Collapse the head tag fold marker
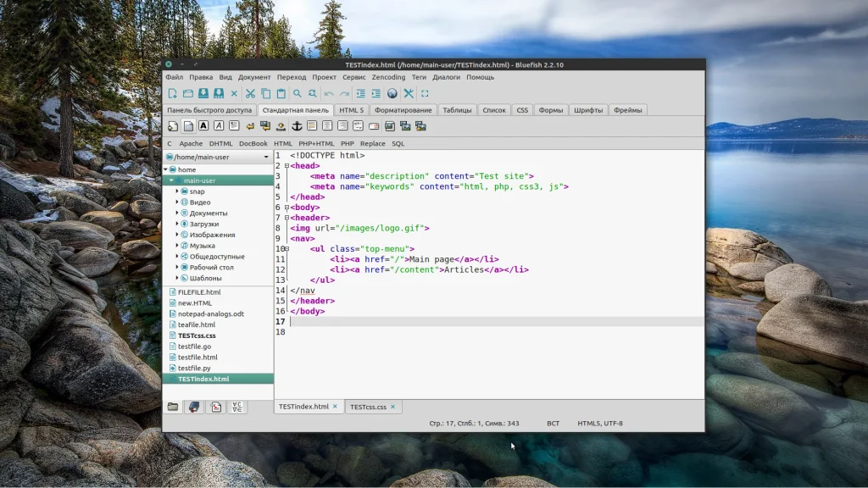 tap(287, 166)
